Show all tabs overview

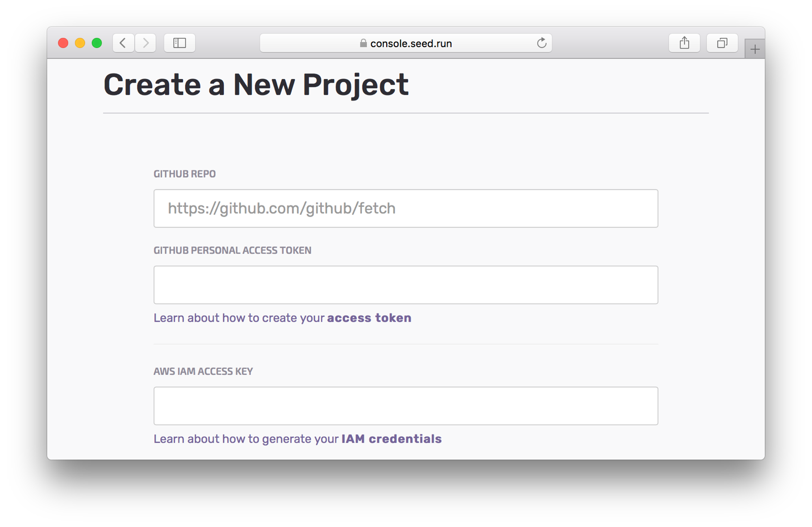coord(722,43)
